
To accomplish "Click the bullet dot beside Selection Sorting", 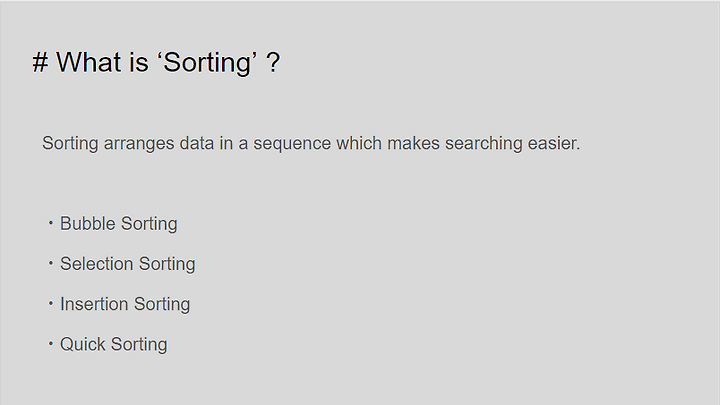I will (x=51, y=263).
